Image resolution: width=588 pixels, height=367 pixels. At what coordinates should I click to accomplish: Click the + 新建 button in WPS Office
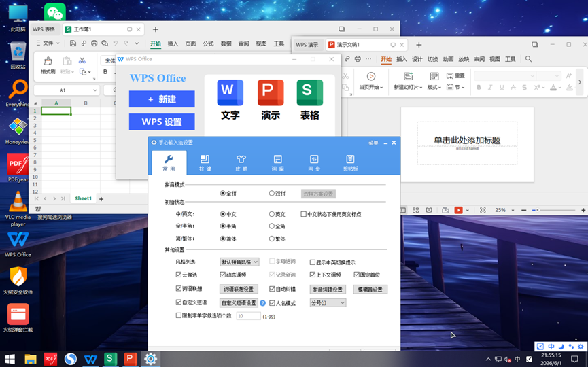(162, 99)
